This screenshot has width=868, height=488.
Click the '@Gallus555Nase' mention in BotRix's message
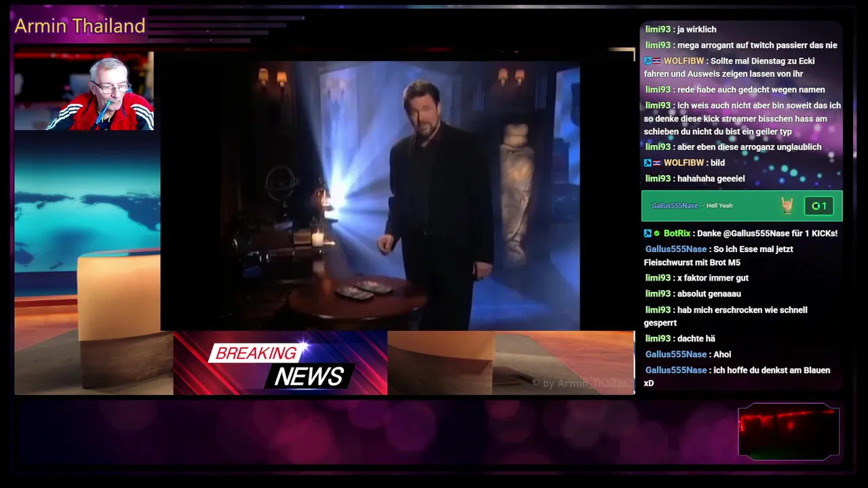756,233
